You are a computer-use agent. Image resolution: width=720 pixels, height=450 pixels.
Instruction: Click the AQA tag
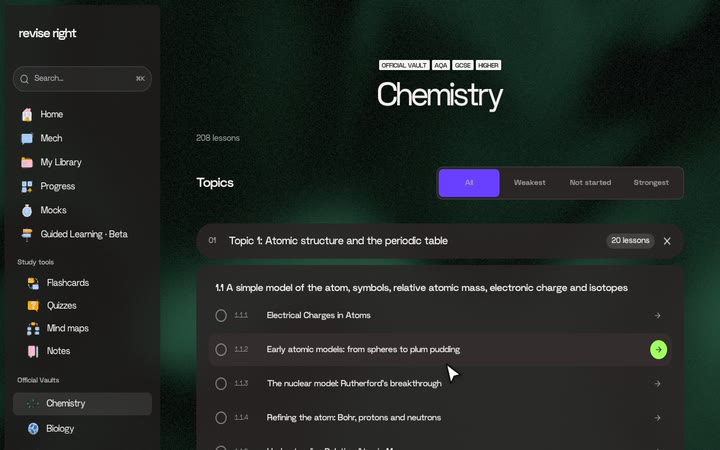click(x=441, y=65)
